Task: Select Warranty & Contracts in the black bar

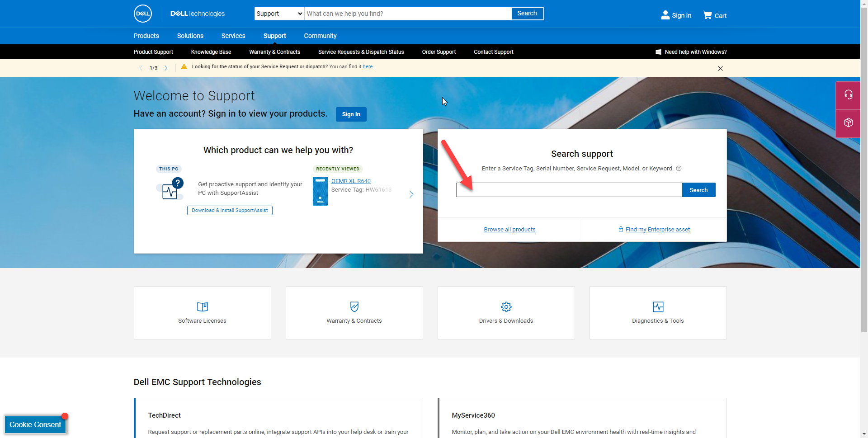Action: point(274,52)
